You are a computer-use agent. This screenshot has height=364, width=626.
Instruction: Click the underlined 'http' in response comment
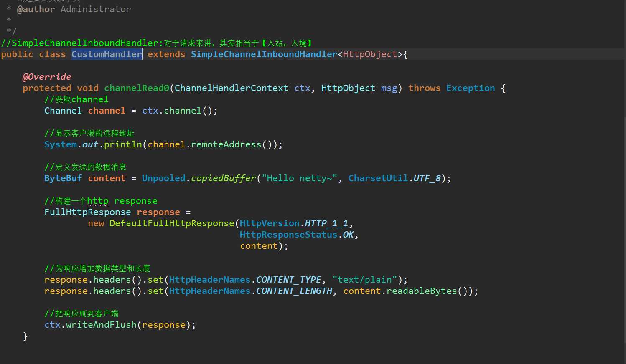click(98, 201)
